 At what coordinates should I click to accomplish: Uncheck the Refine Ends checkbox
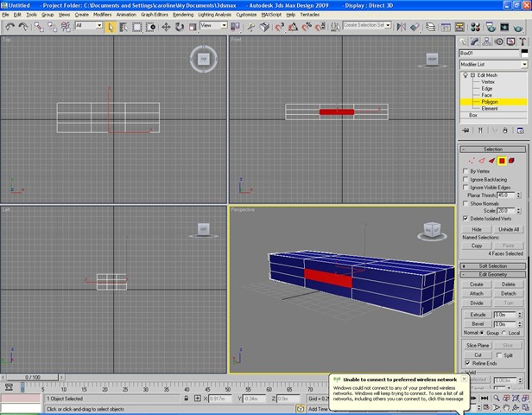[x=467, y=363]
